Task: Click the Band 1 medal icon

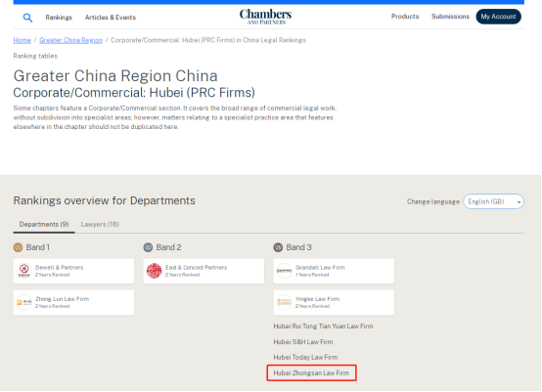Action: pos(18,247)
